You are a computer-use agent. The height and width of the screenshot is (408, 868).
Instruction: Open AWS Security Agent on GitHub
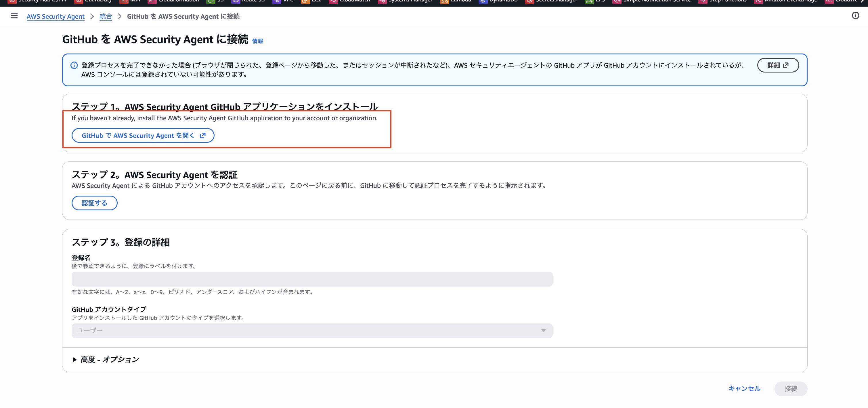(143, 135)
